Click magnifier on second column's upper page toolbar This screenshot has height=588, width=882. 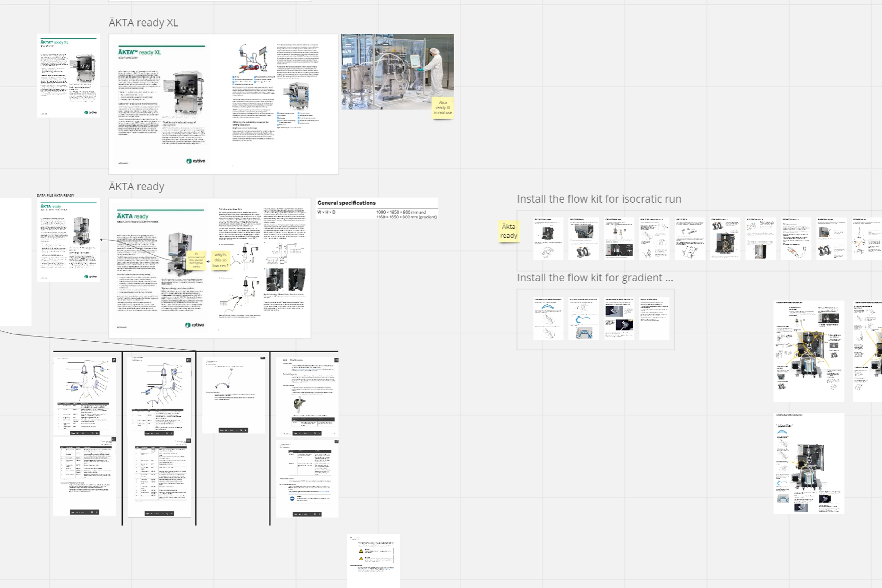pyautogui.click(x=167, y=433)
